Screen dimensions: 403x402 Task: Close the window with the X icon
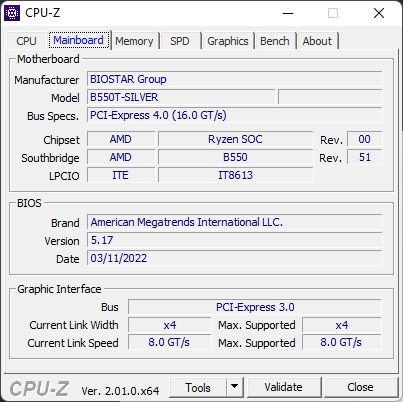(x=379, y=13)
